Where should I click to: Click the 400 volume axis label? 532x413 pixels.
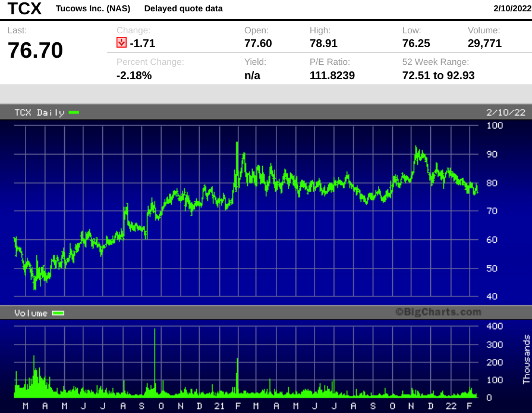(x=495, y=326)
